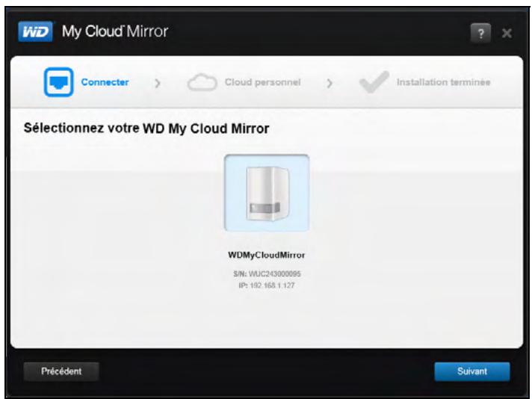Viewport: 532px width, 399px height.
Task: Click the heading Sélectionnez votre WD My Cloud Mirror
Action: pos(146,129)
